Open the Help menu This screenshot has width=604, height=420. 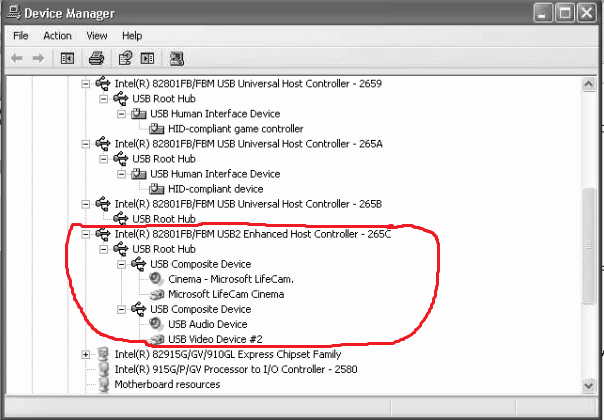tap(132, 36)
